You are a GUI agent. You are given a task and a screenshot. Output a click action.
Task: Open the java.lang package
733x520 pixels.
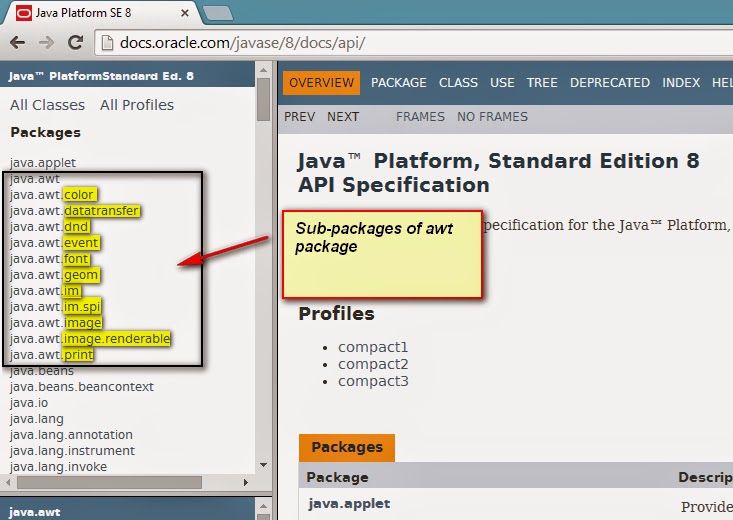pyautogui.click(x=36, y=419)
